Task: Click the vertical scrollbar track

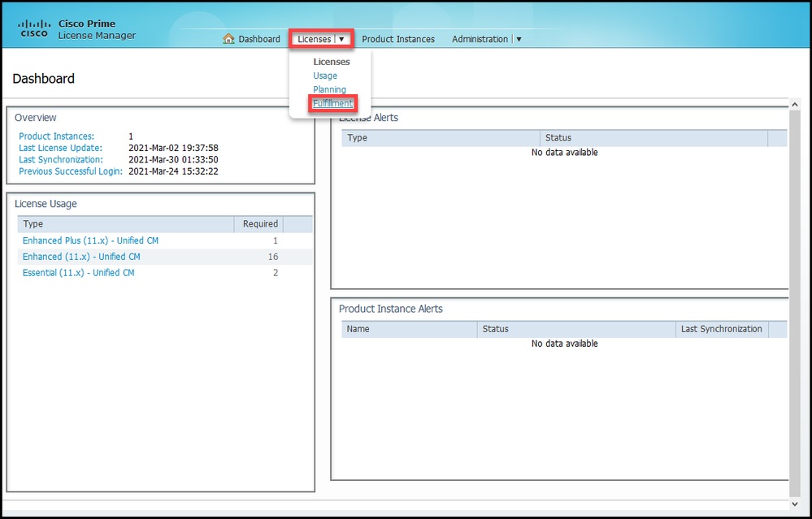Action: (795, 304)
